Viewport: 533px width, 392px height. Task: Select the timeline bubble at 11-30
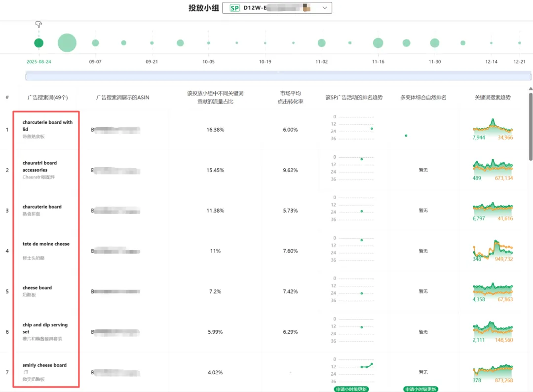434,43
